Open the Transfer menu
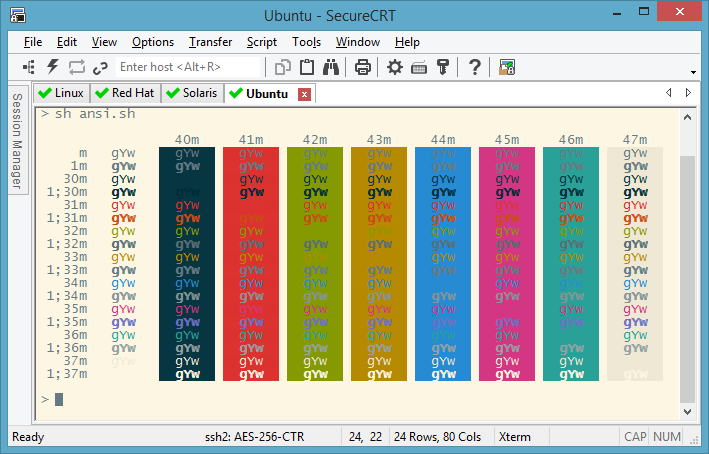Image resolution: width=709 pixels, height=454 pixels. tap(210, 42)
